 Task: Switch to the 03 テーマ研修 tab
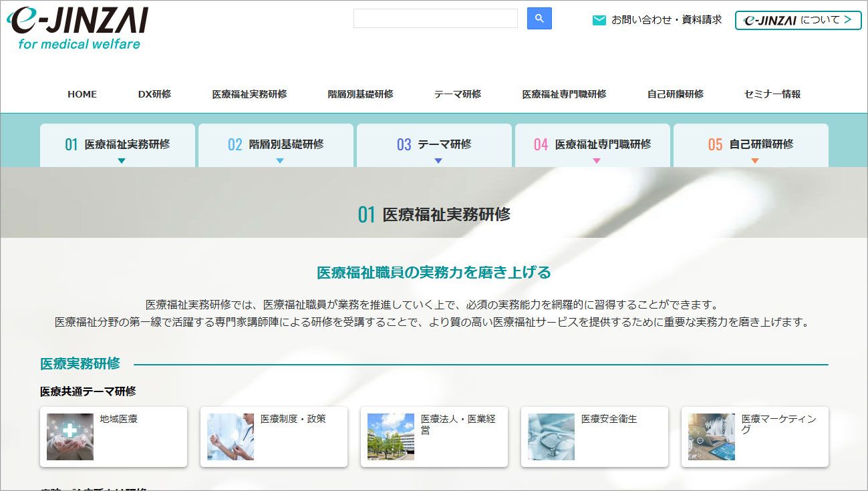pyautogui.click(x=434, y=145)
